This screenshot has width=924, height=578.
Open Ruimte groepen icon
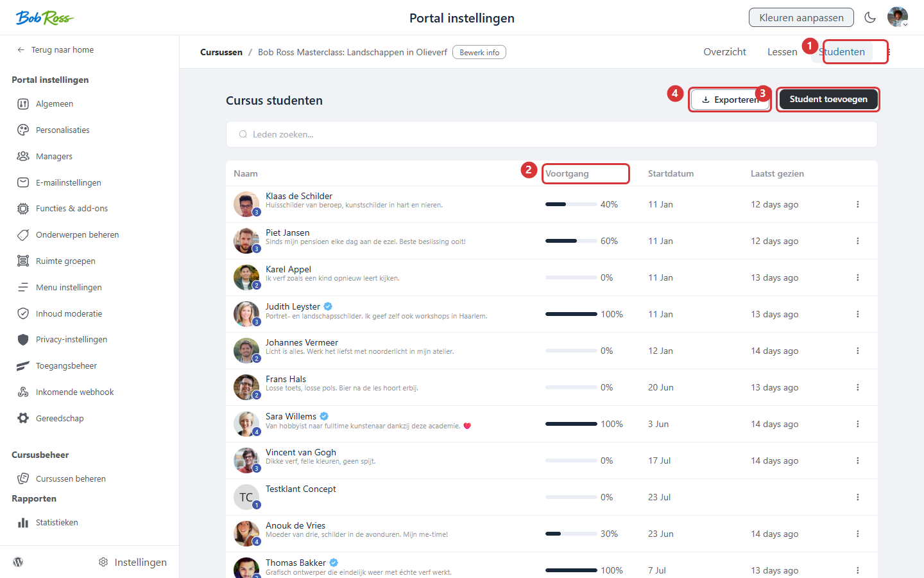click(23, 261)
